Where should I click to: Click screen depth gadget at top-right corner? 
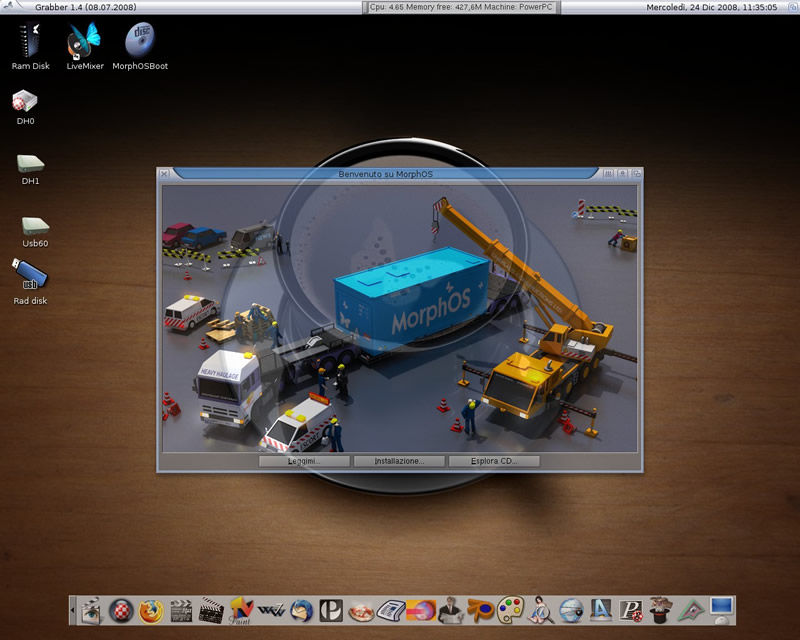[x=793, y=7]
